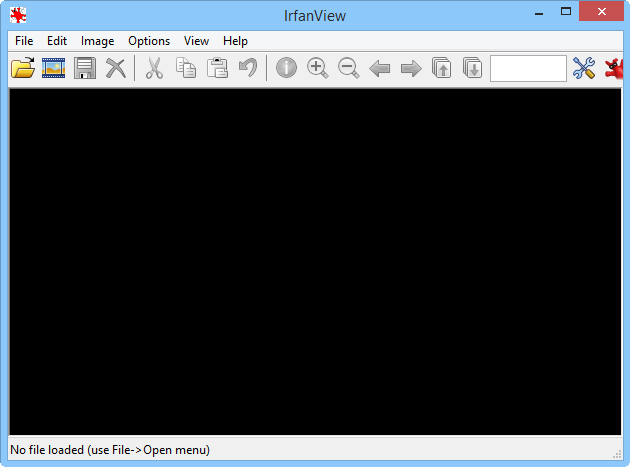The height and width of the screenshot is (467, 630).
Task: Open the Edit menu
Action: click(x=57, y=41)
